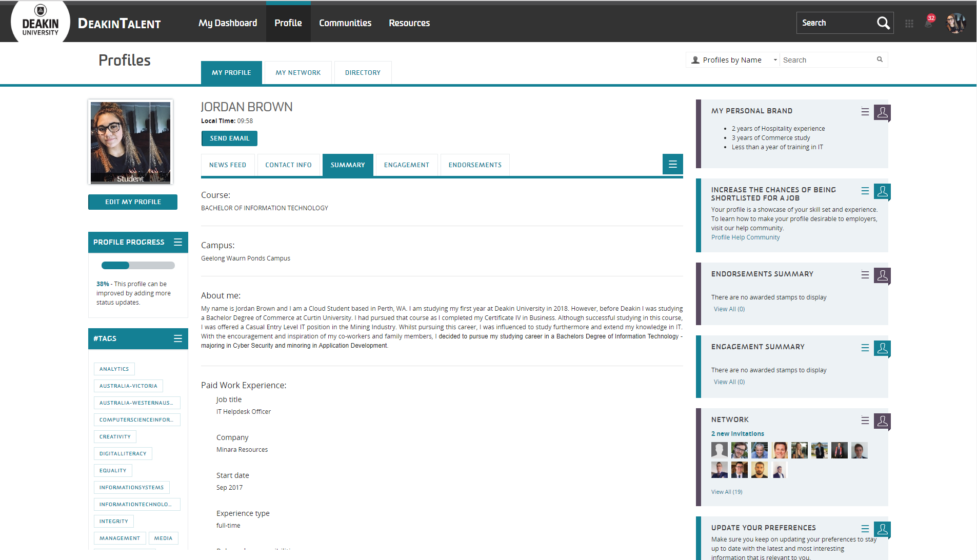The width and height of the screenshot is (977, 560).
Task: Select the MEDIA tag
Action: tap(164, 538)
